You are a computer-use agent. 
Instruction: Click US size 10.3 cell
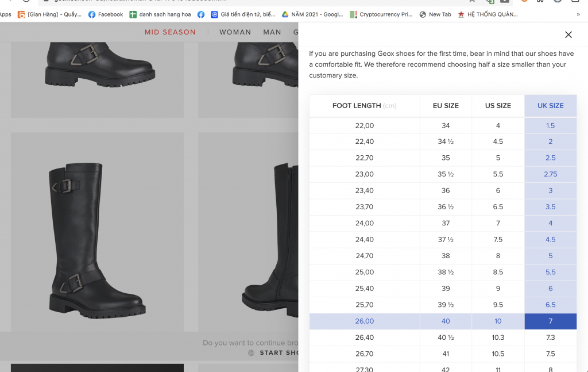pos(498,338)
